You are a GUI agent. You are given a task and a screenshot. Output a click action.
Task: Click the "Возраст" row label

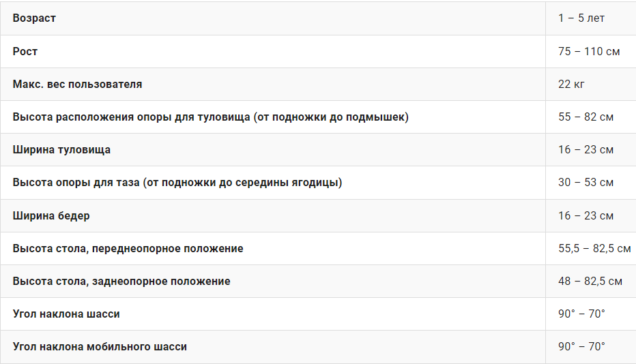(x=34, y=18)
